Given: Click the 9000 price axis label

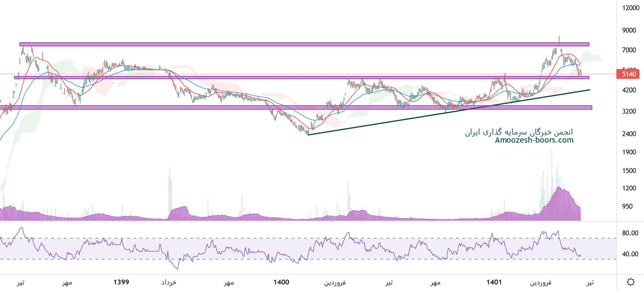Looking at the screenshot, I should tap(629, 30).
